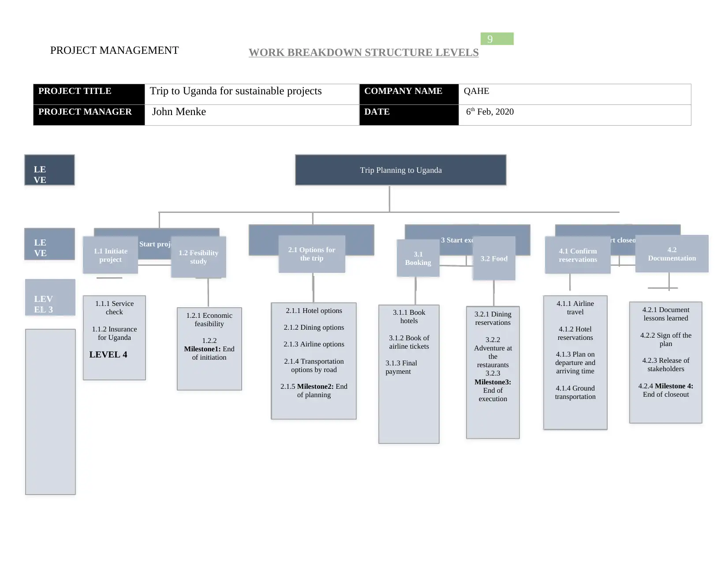Click '3.1.2 Book of airline tickets' text
Screen dimensions: 728x562
coord(409,342)
